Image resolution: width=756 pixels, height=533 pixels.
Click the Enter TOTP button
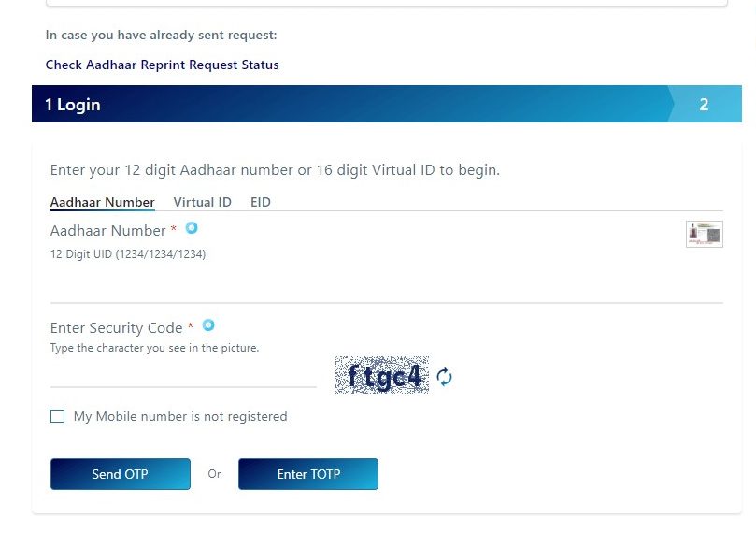308,474
